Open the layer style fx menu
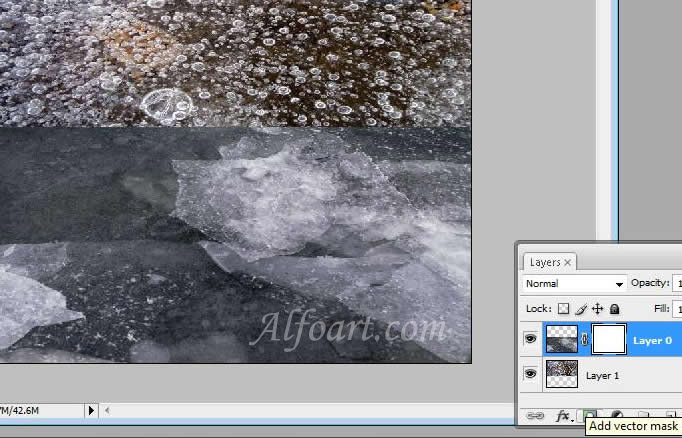682x438 pixels. coord(563,415)
